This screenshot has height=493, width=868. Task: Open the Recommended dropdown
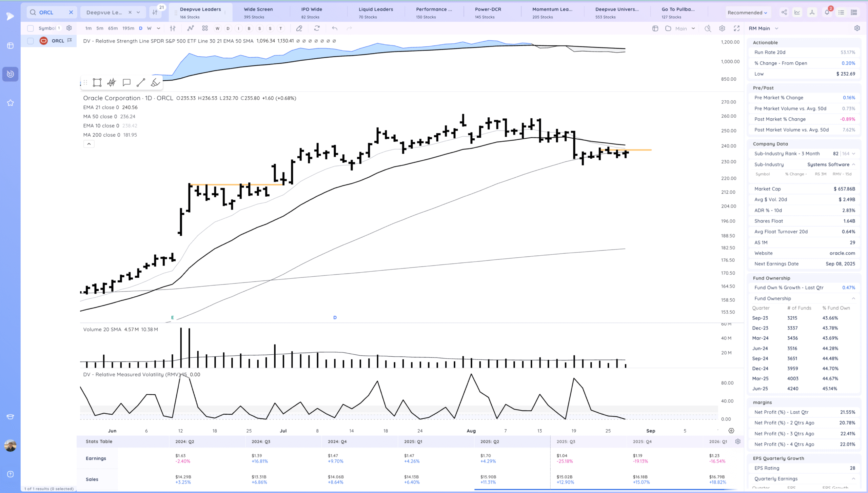[747, 13]
